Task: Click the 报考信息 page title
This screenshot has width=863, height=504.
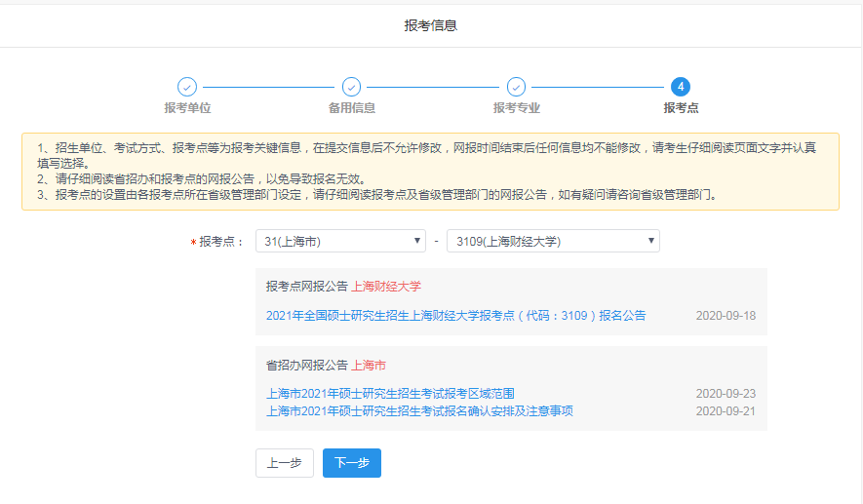Action: [x=431, y=25]
